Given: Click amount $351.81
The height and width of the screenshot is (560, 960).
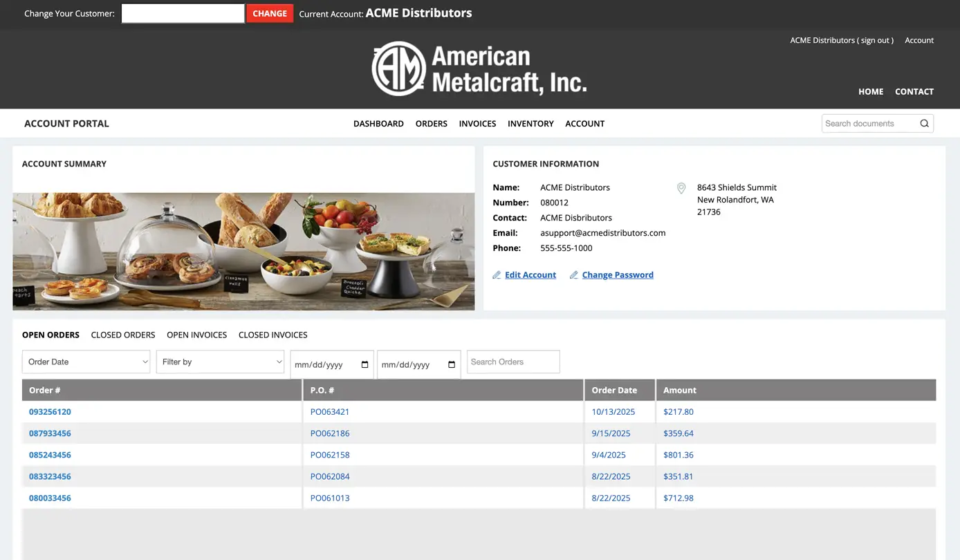Looking at the screenshot, I should [x=679, y=476].
